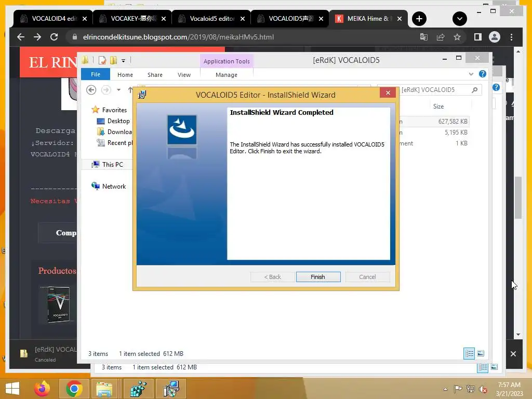The height and width of the screenshot is (399, 532).
Task: Click Explorer back navigation arrow
Action: pyautogui.click(x=91, y=90)
